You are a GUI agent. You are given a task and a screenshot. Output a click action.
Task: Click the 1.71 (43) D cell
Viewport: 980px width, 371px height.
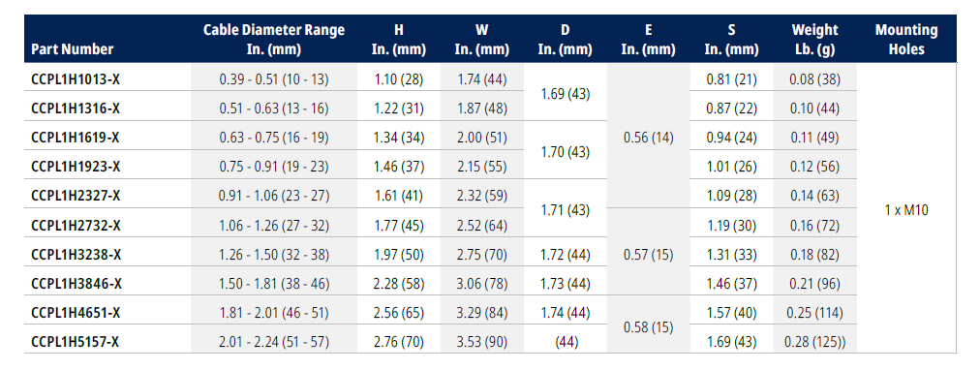point(565,210)
